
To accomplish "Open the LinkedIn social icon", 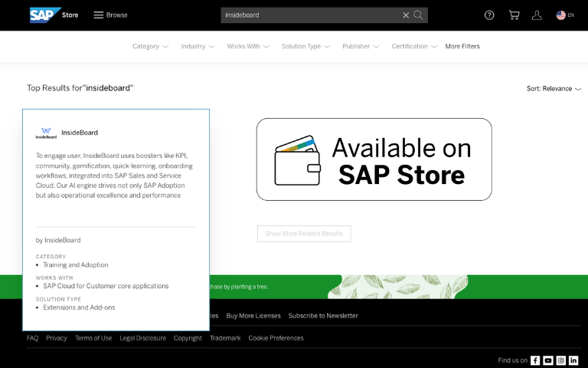I will tap(573, 360).
